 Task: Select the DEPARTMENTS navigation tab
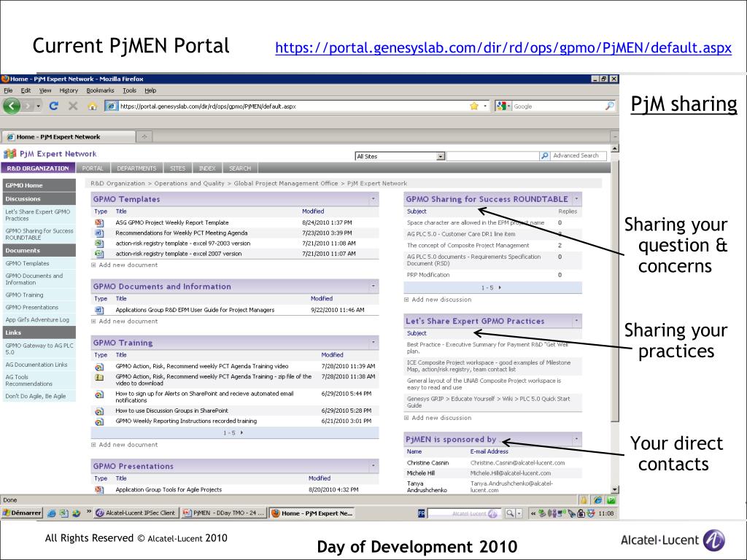click(136, 168)
